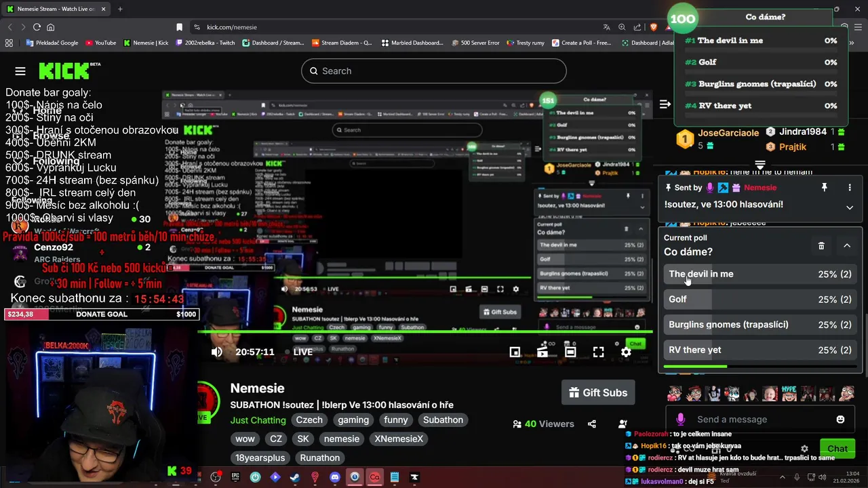The image size is (868, 488).
Task: Click the Send a message chat input
Action: click(x=759, y=420)
